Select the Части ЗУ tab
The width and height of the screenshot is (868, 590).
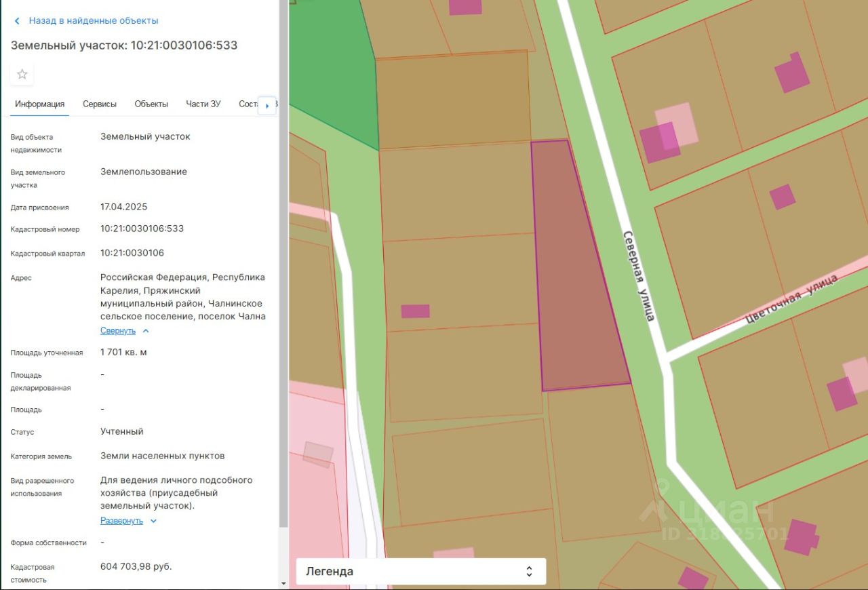203,104
